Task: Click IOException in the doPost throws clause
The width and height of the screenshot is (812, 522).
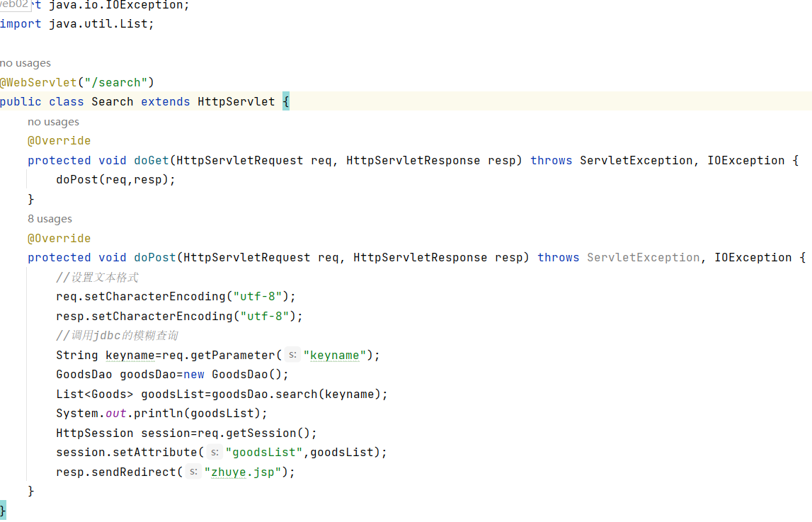Action: pyautogui.click(x=753, y=258)
